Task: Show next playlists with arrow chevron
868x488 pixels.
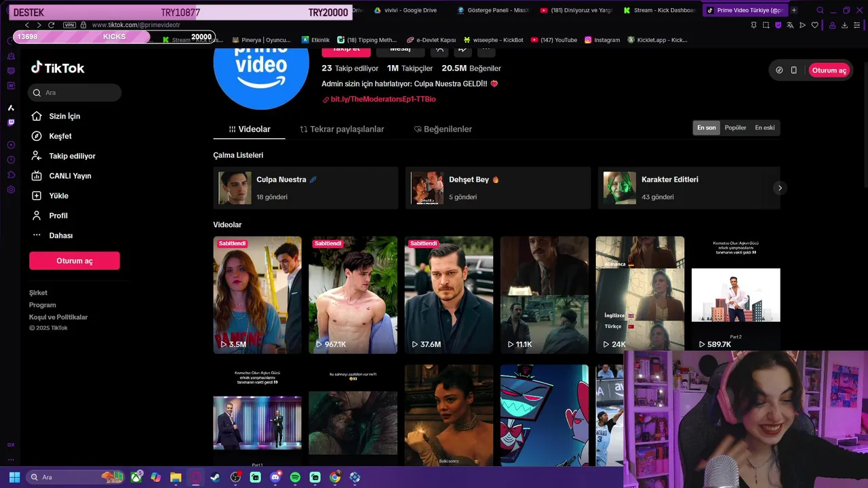Action: pyautogui.click(x=780, y=188)
